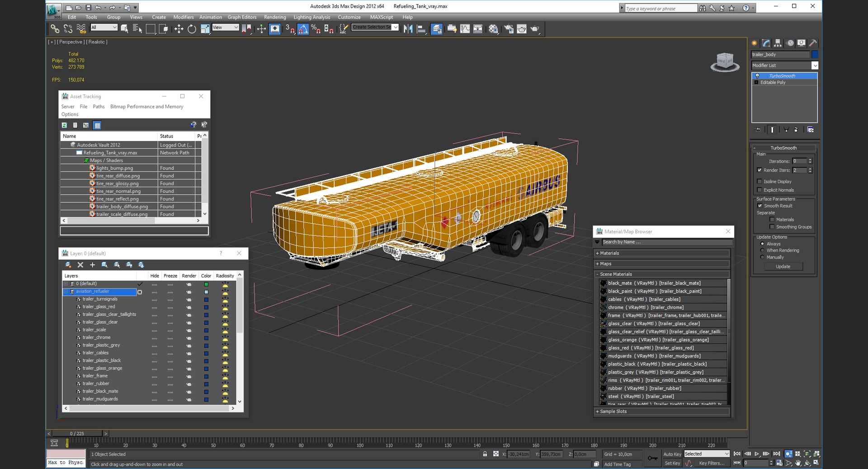This screenshot has height=469, width=868.
Task: Enable Separate by Materials checkbox
Action: (x=772, y=220)
